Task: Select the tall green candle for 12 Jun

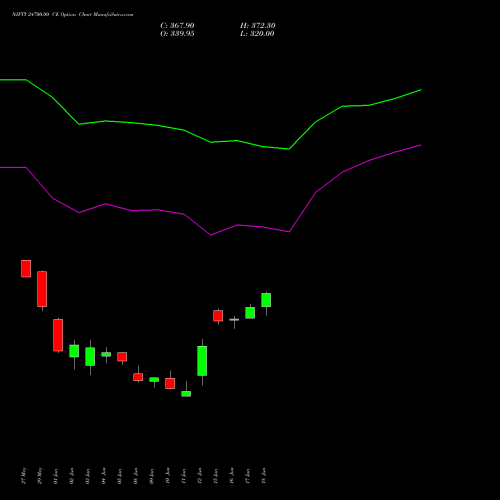Action: [202, 361]
